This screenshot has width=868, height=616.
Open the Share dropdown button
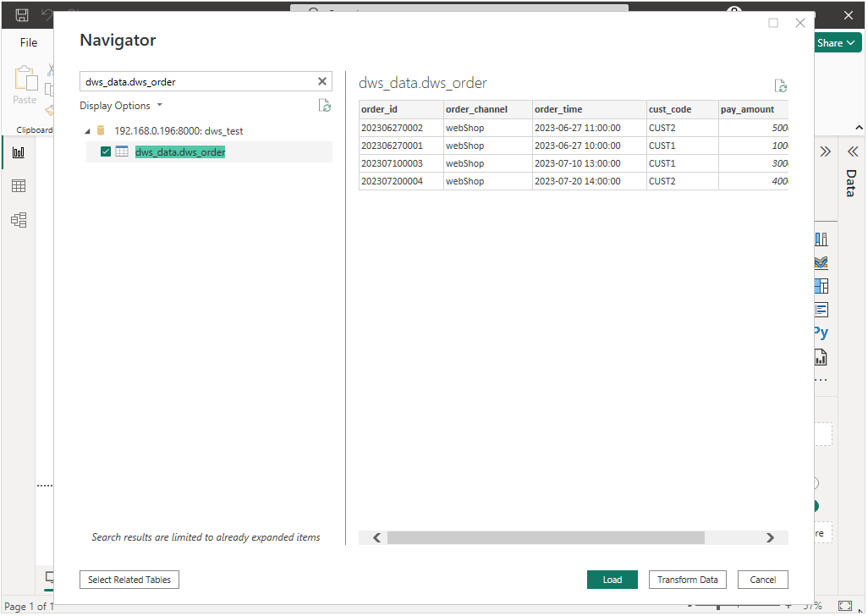click(836, 43)
